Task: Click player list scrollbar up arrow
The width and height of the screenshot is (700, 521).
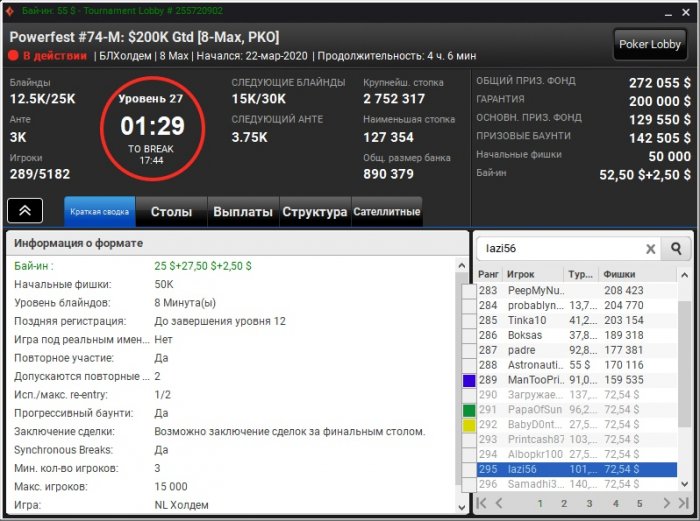Action: [x=684, y=275]
